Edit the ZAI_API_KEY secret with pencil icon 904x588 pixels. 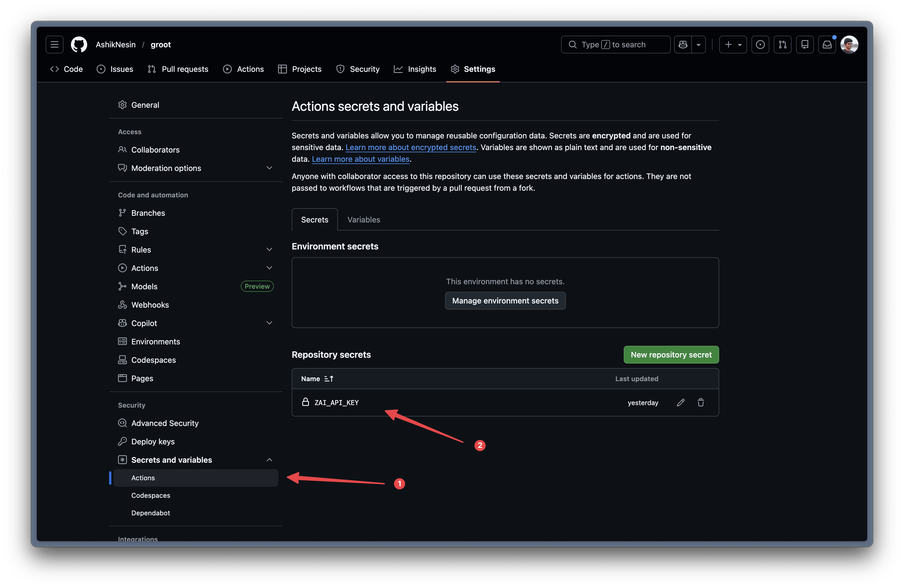[680, 403]
